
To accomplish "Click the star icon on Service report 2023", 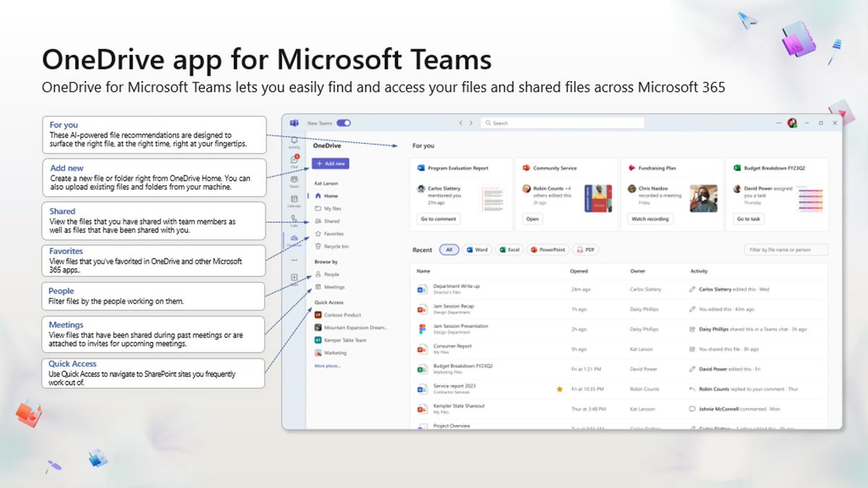I will click(x=559, y=389).
